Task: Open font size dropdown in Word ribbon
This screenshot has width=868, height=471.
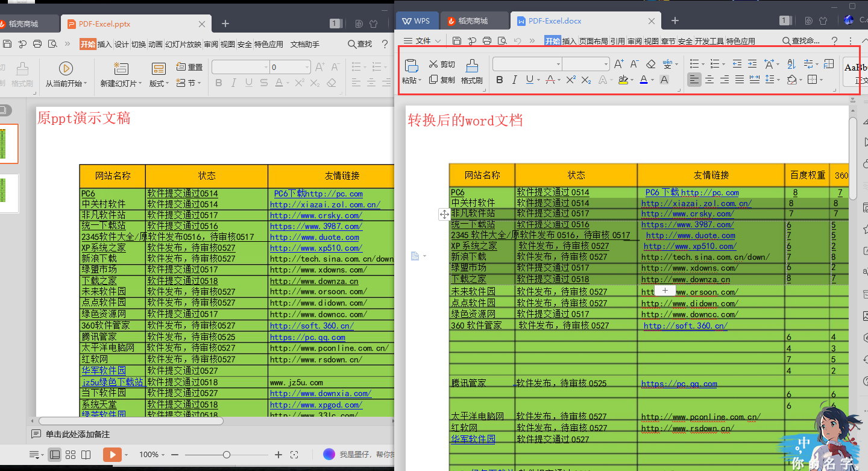Action: click(606, 64)
